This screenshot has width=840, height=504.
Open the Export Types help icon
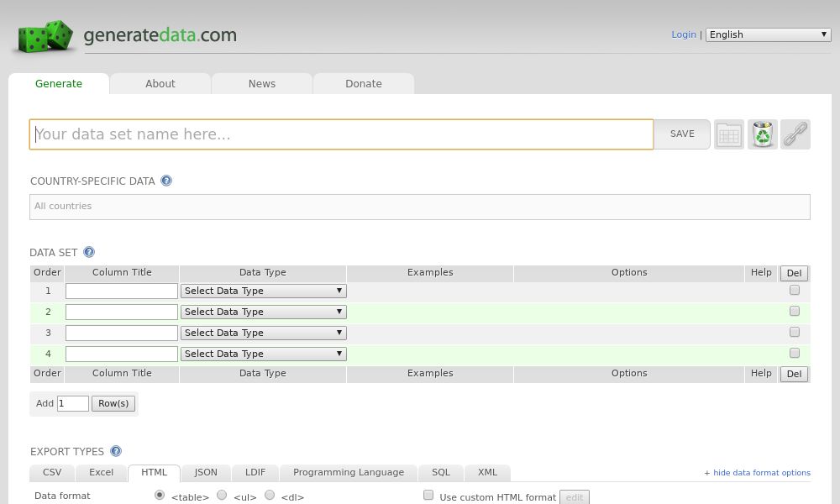tap(116, 451)
